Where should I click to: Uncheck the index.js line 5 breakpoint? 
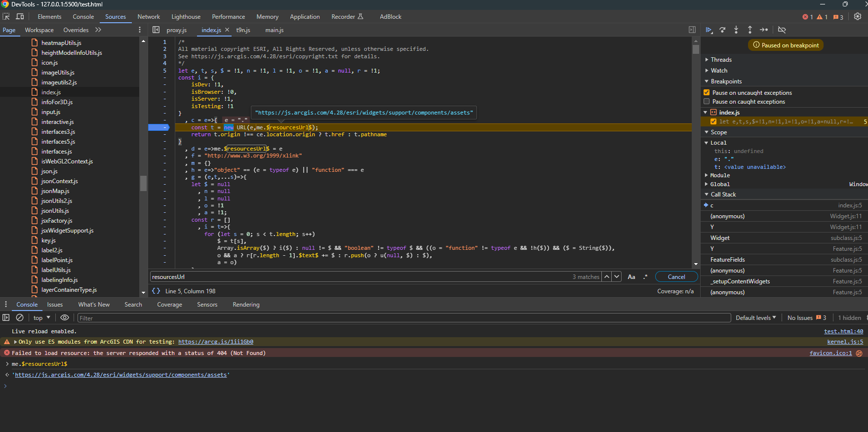point(713,121)
